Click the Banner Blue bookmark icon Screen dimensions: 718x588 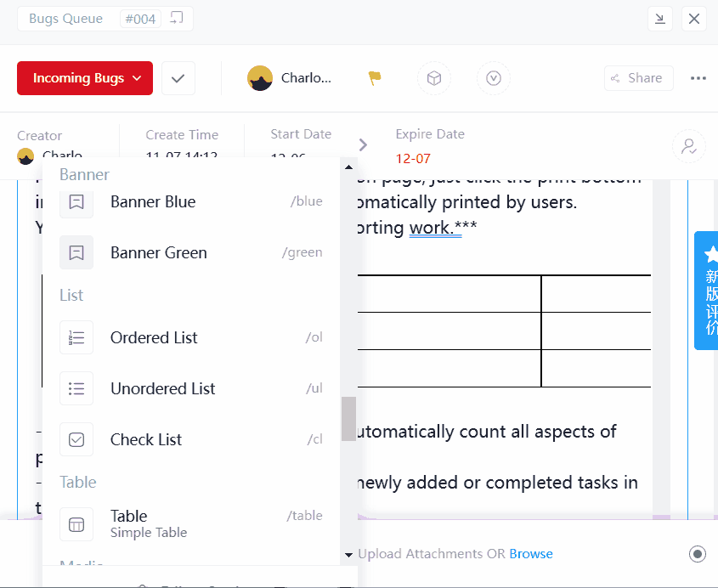click(76, 201)
